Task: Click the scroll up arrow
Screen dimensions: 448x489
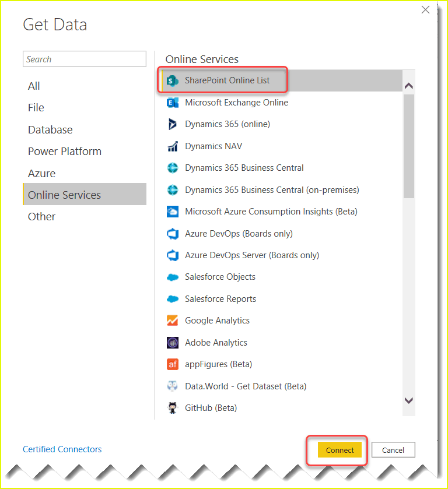Action: [409, 86]
